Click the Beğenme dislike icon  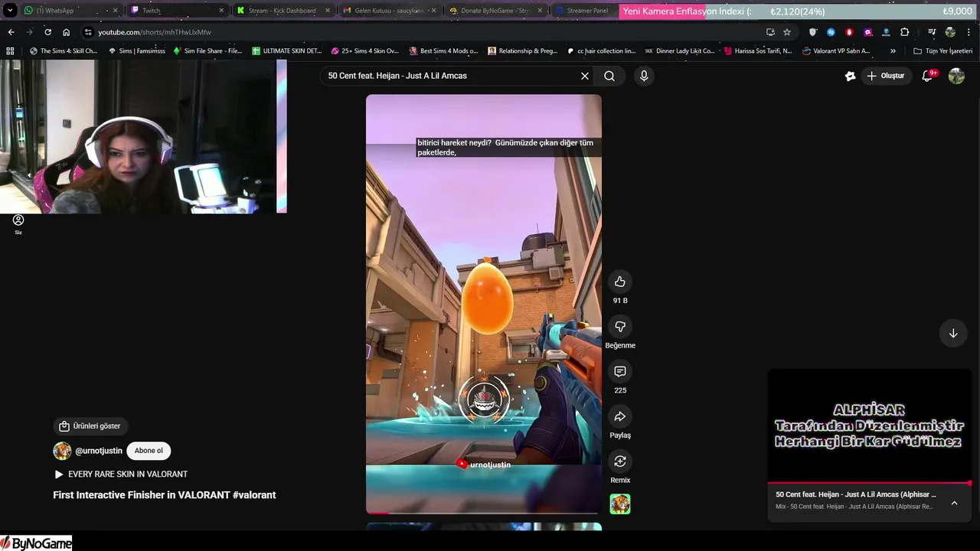pos(620,326)
